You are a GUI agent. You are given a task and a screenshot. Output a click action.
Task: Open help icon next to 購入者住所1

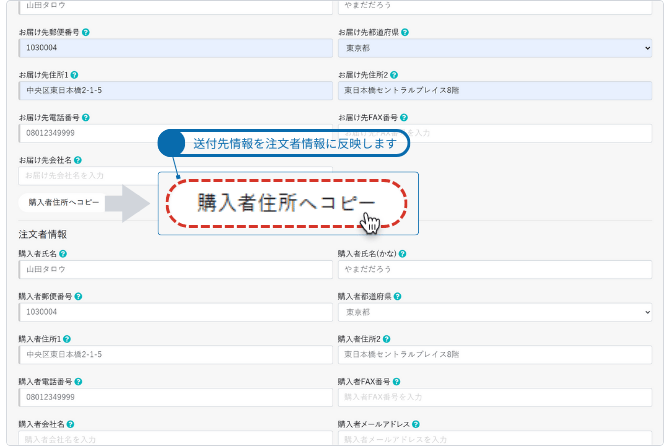click(x=66, y=339)
